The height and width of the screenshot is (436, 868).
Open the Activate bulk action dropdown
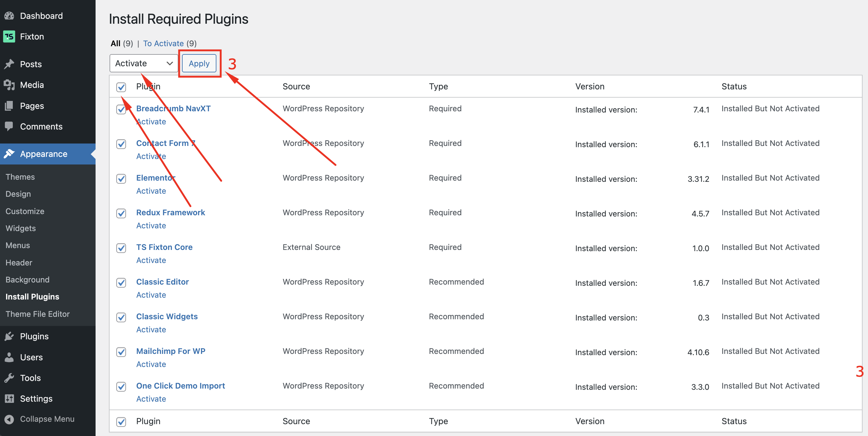click(144, 63)
